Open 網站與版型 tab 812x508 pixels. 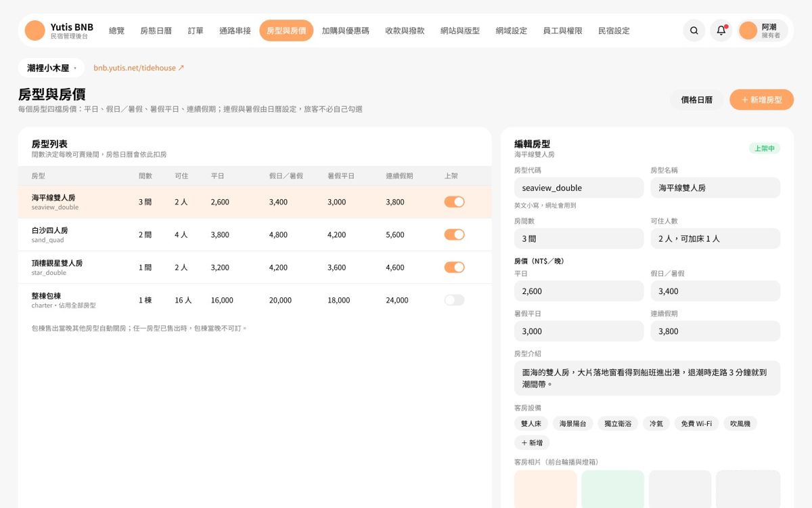pos(460,30)
